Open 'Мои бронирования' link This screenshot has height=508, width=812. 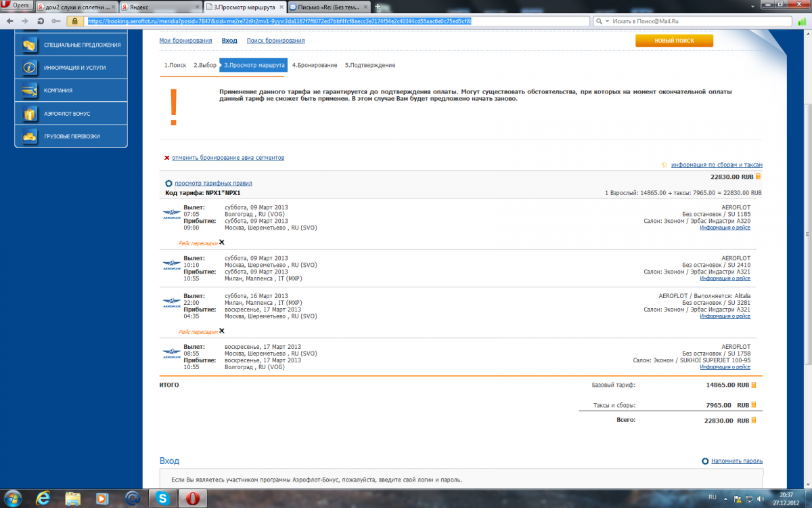pos(185,41)
